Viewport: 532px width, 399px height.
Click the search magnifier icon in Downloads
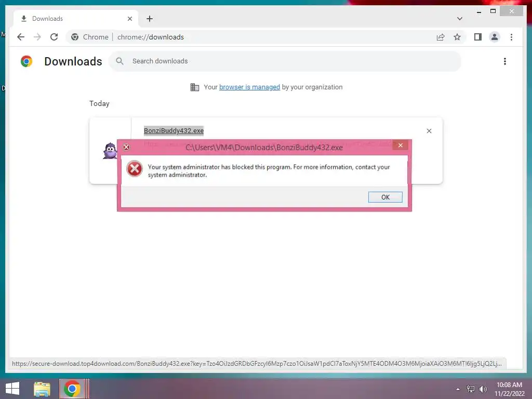pos(119,61)
